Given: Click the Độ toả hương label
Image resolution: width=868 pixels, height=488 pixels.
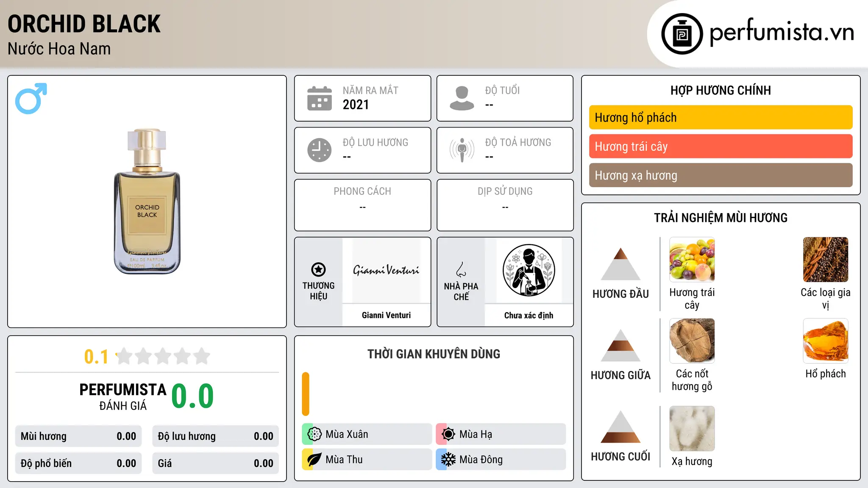Looking at the screenshot, I should click(518, 142).
